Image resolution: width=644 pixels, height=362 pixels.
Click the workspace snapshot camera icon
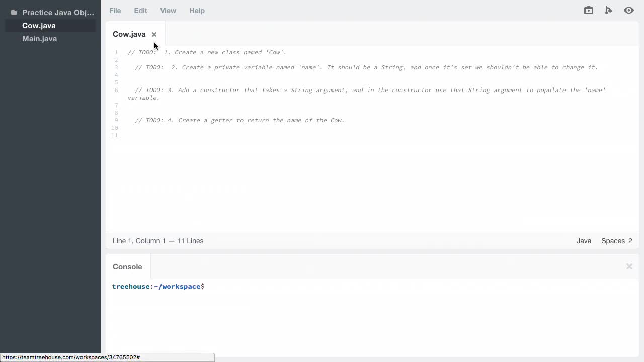pos(588,10)
